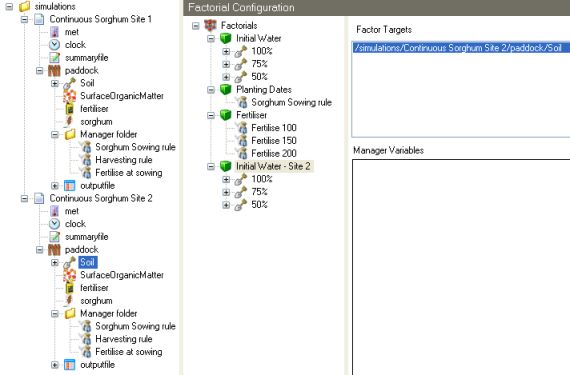Select the Site 2 paddock/Soil factor target path

pos(461,48)
